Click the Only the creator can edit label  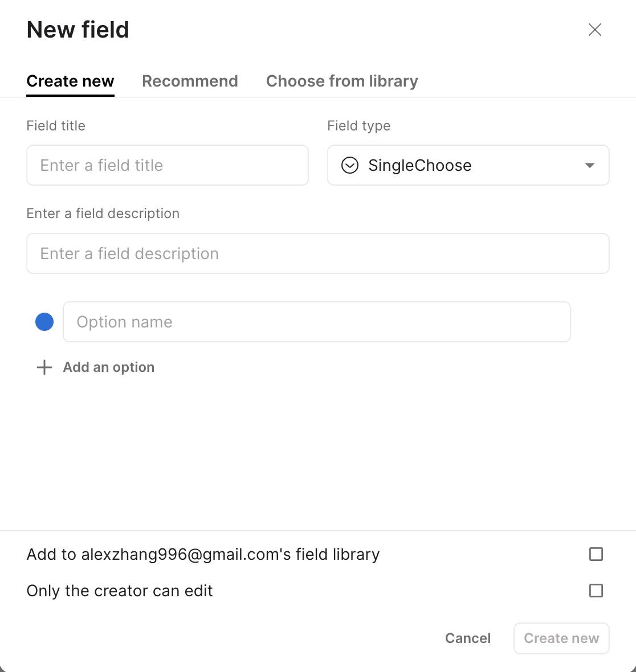pyautogui.click(x=120, y=591)
